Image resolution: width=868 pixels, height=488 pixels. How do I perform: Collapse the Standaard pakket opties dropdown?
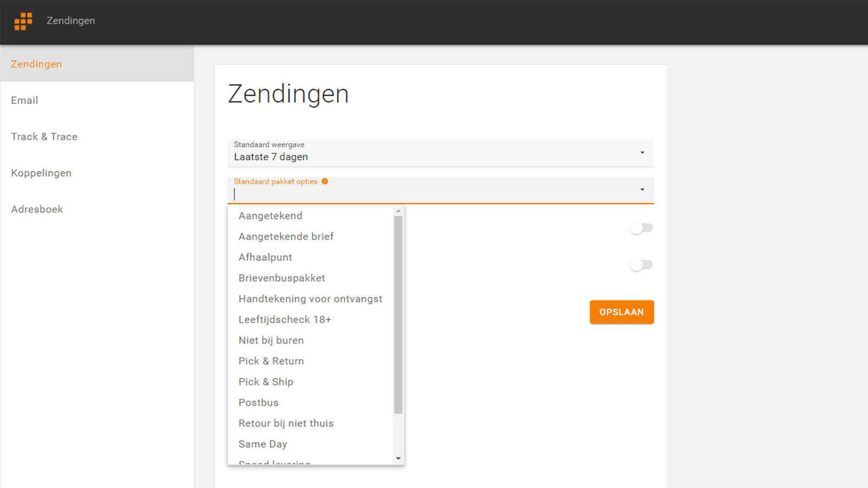[x=642, y=190]
